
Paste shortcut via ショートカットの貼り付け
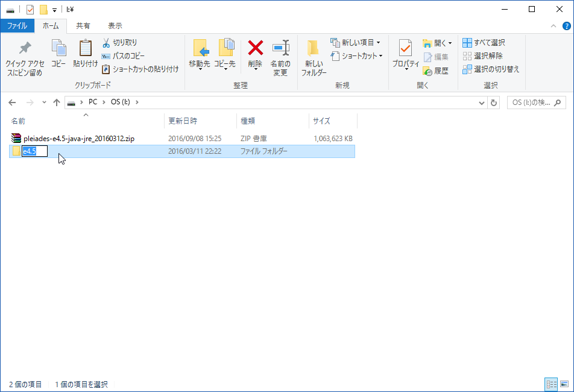140,69
